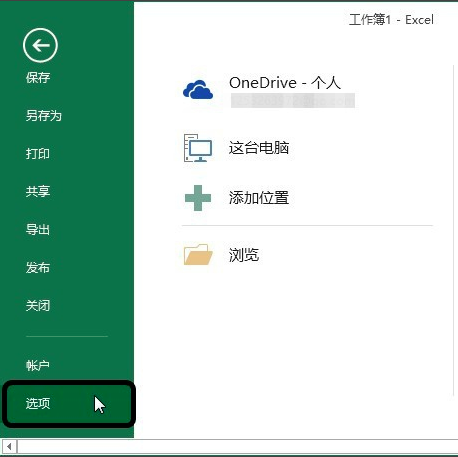458x457 pixels.
Task: Select the 添加位置 option
Action: pyautogui.click(x=259, y=198)
